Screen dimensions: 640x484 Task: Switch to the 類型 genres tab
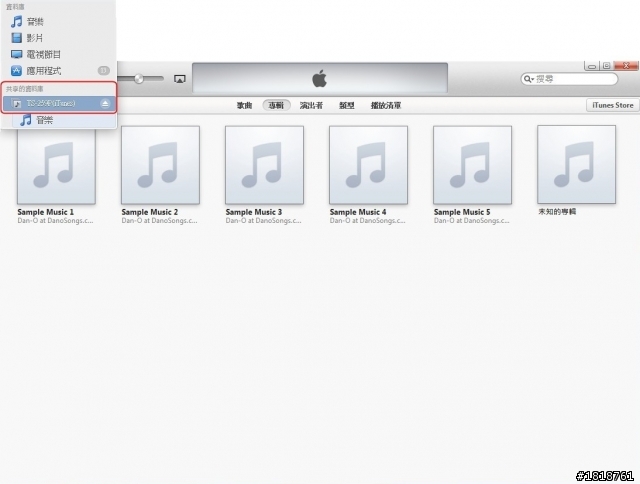[x=347, y=105]
